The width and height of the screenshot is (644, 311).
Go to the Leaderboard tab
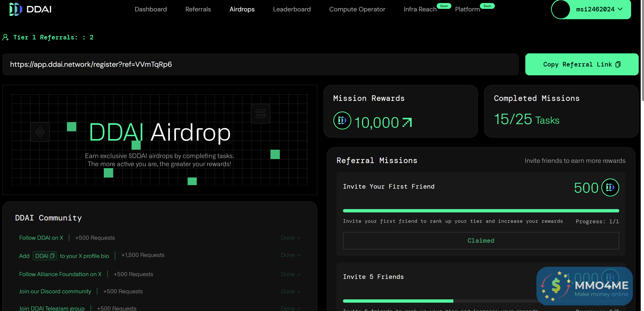(x=292, y=9)
